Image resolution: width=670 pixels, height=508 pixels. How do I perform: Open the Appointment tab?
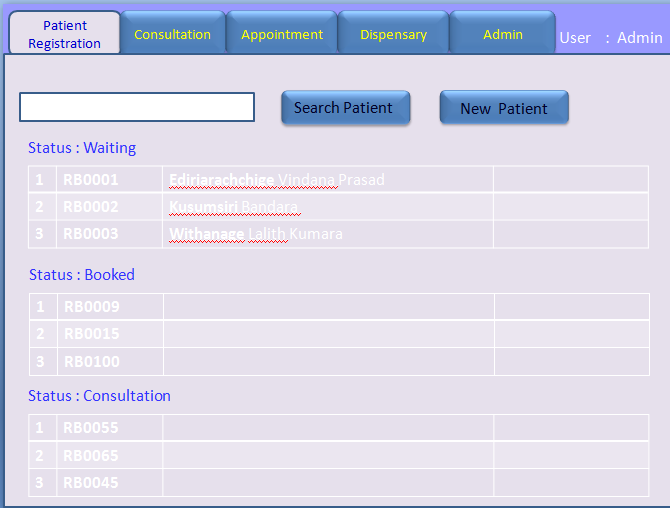[282, 33]
